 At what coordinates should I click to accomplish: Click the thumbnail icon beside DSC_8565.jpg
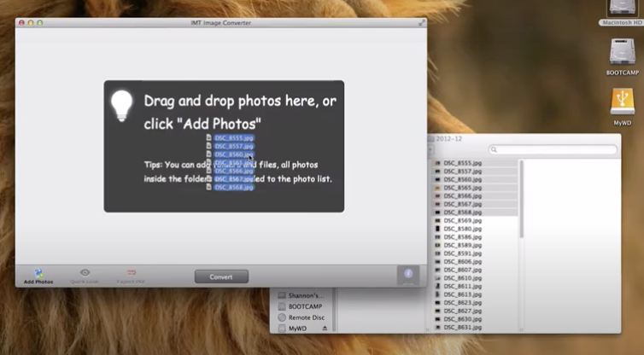[x=437, y=188]
